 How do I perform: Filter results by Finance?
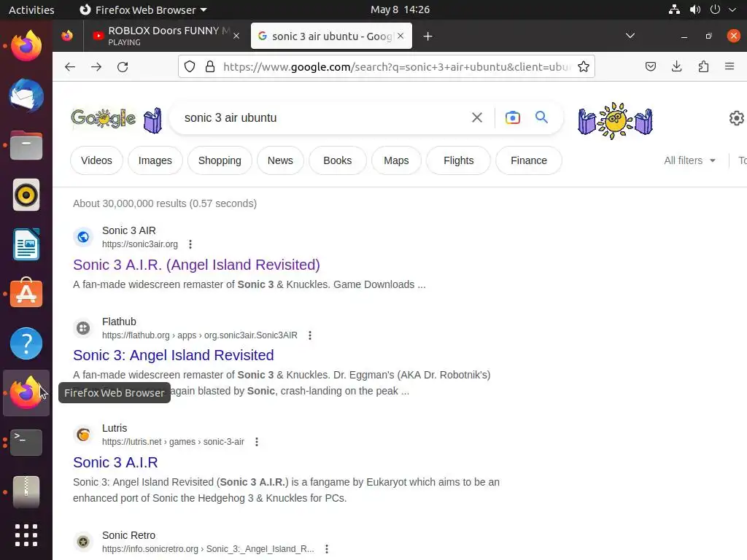point(529,160)
